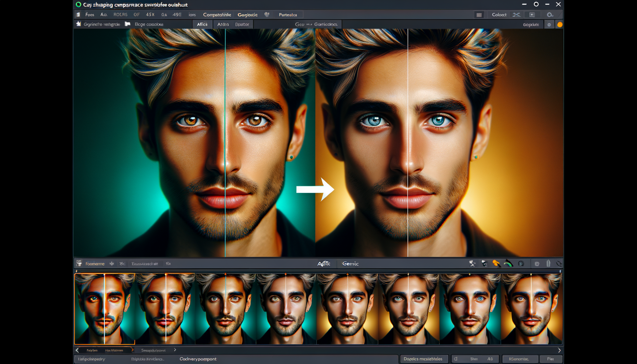Select the Alics tab

[202, 24]
